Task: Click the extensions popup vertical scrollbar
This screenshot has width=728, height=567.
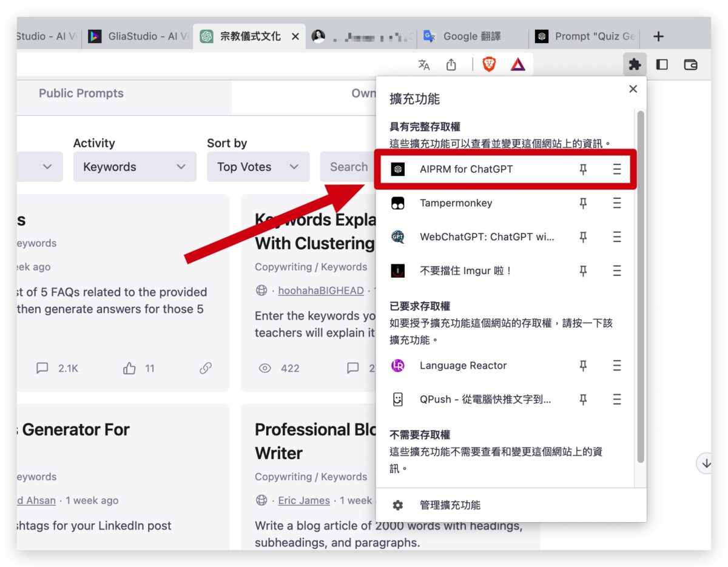Action: coord(641,287)
